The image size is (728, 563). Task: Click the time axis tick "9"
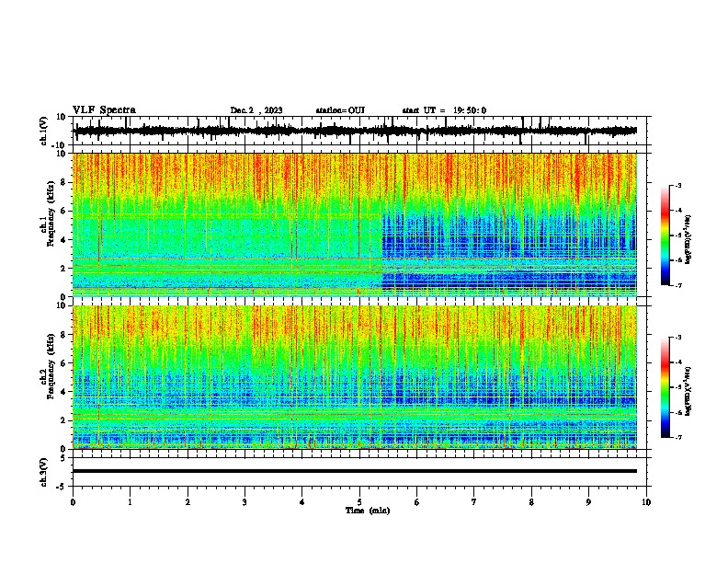588,502
